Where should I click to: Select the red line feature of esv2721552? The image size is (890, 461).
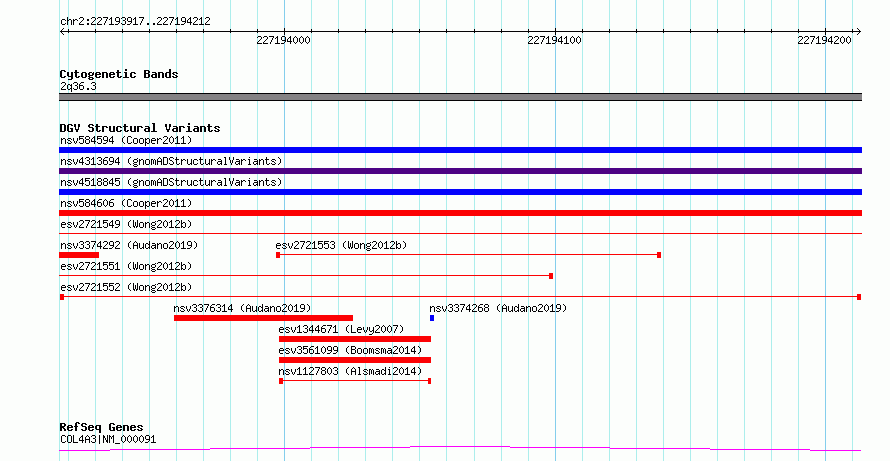point(460,297)
